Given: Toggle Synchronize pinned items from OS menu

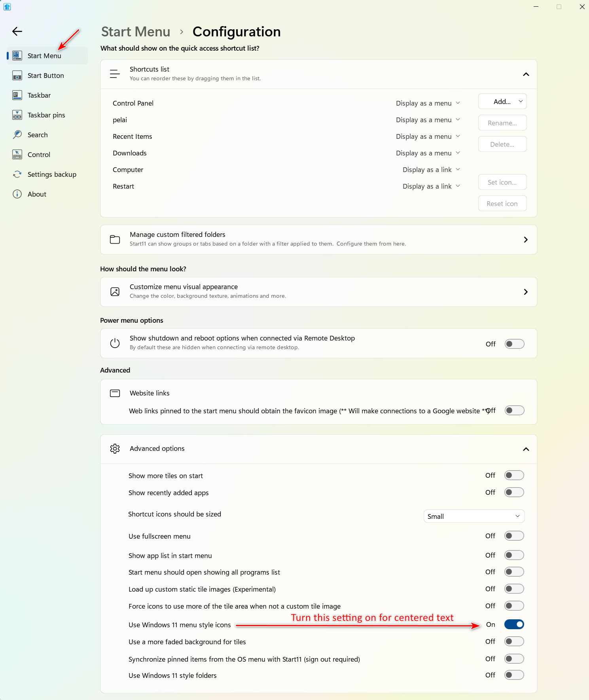Looking at the screenshot, I should coord(514,659).
